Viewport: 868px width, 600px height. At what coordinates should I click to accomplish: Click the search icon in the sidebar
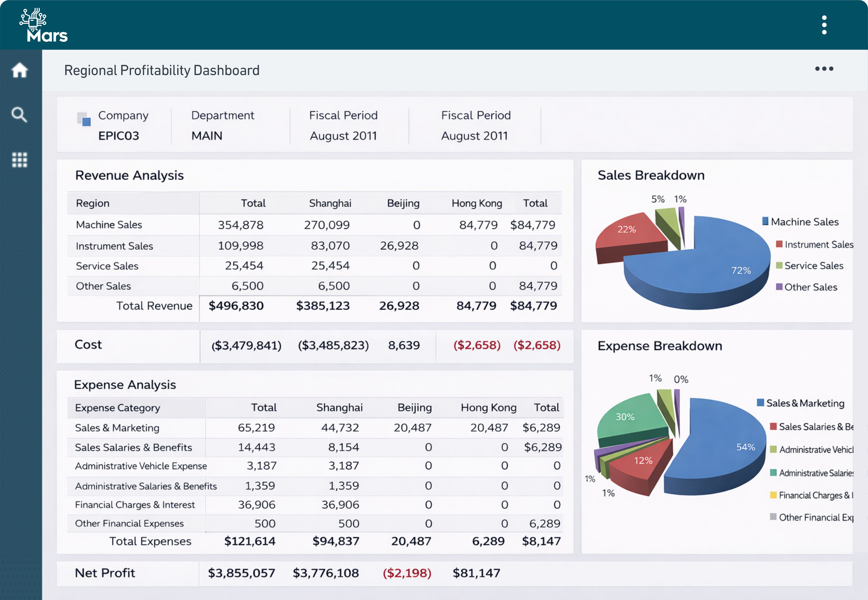pyautogui.click(x=19, y=115)
